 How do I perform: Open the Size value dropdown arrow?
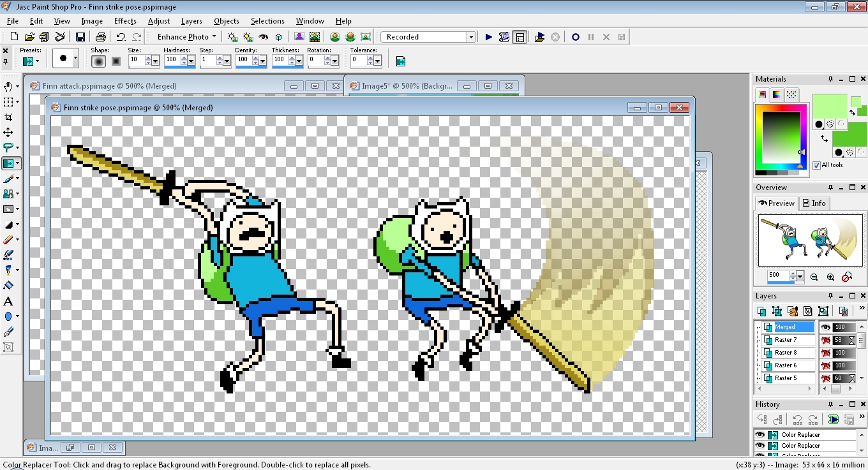[x=156, y=61]
